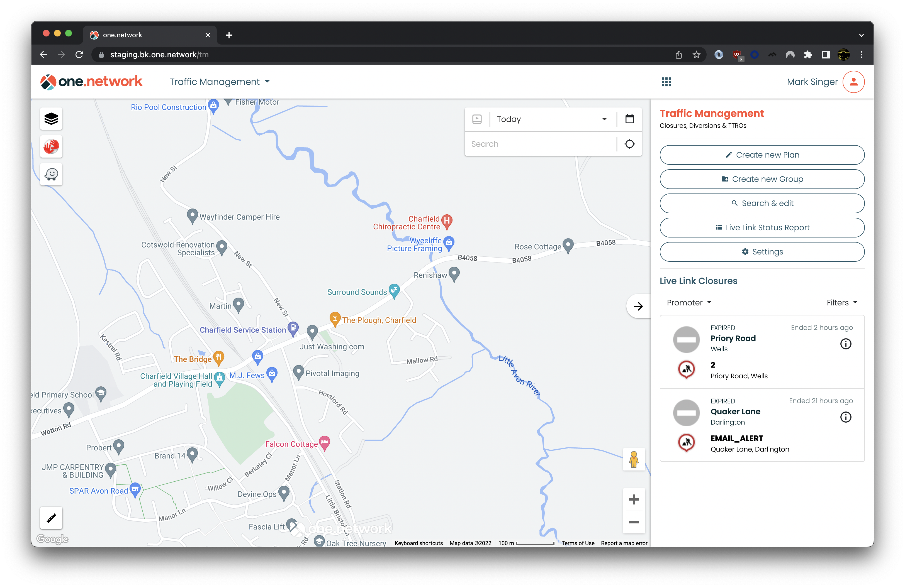Click the timeline playback icon beside Today
Image resolution: width=905 pixels, height=588 pixels.
477,119
